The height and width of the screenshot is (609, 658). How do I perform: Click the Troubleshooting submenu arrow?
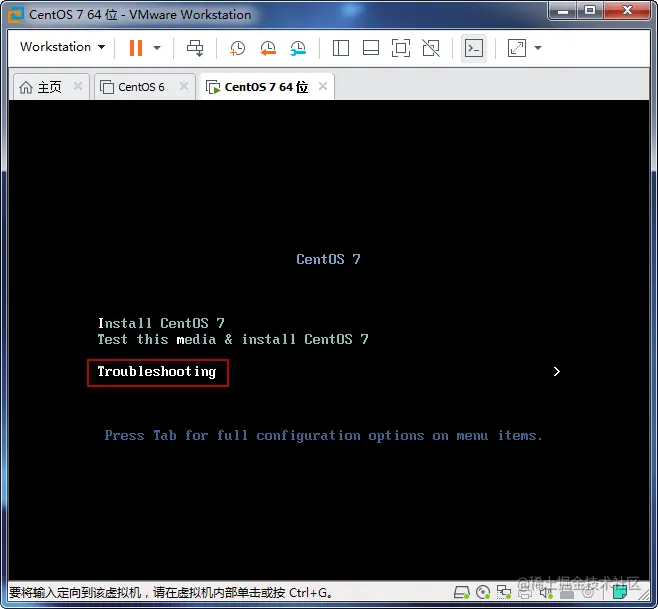pos(556,371)
